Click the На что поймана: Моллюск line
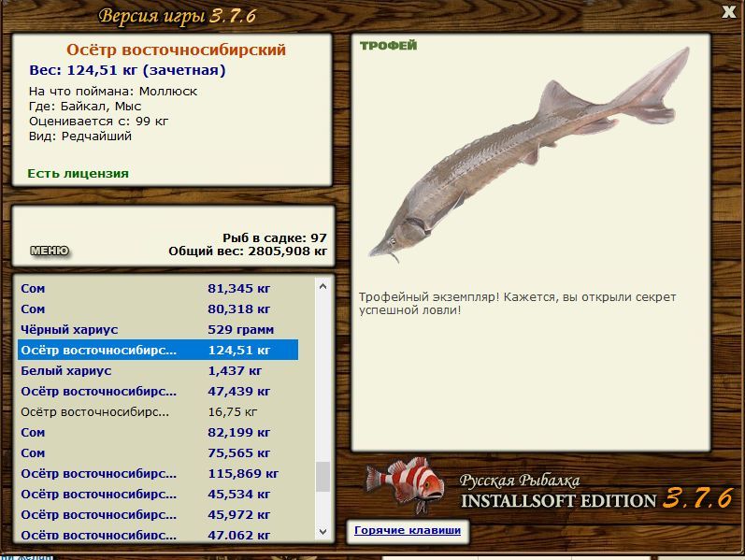The height and width of the screenshot is (560, 745). (x=113, y=92)
